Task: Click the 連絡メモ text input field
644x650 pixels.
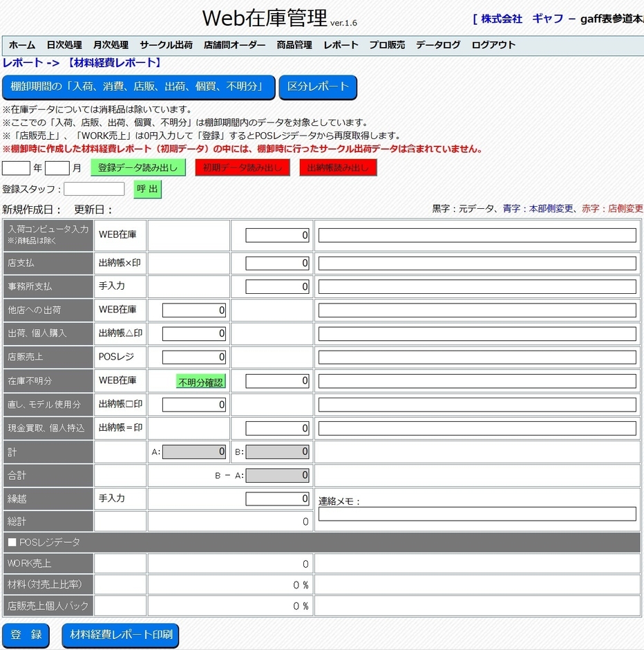Action: click(x=475, y=514)
